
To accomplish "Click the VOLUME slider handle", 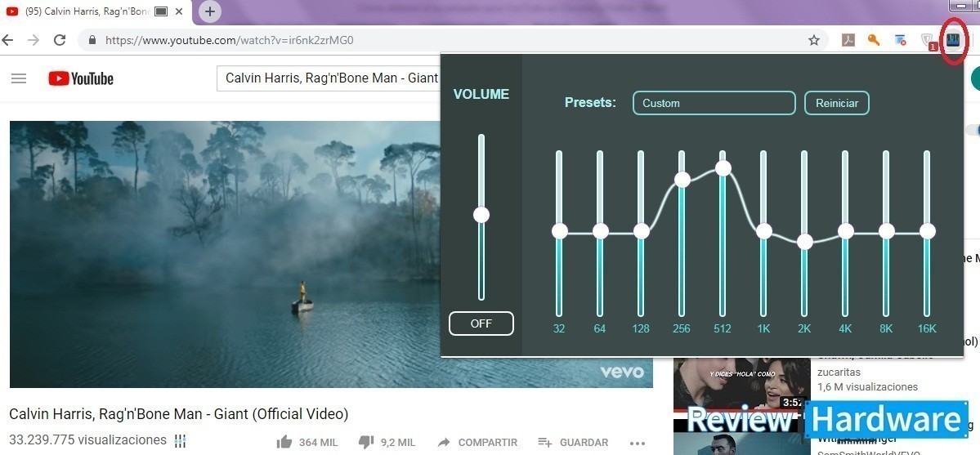I will tap(481, 215).
